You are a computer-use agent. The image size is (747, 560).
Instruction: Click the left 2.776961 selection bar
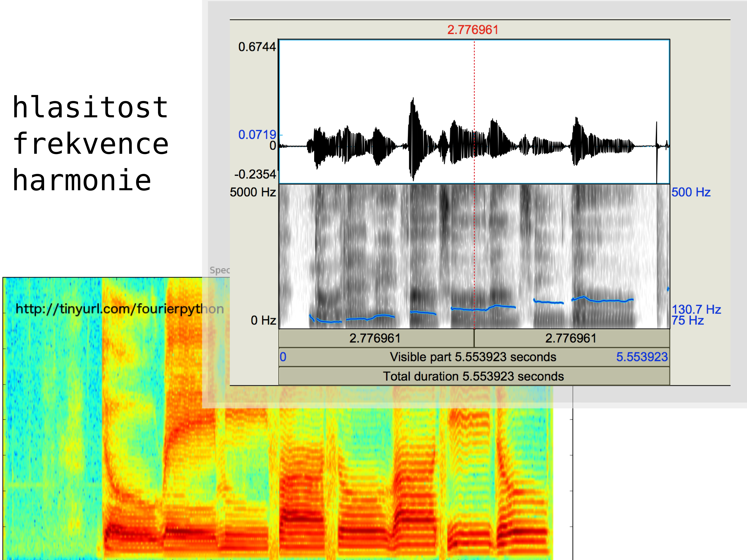pyautogui.click(x=376, y=338)
